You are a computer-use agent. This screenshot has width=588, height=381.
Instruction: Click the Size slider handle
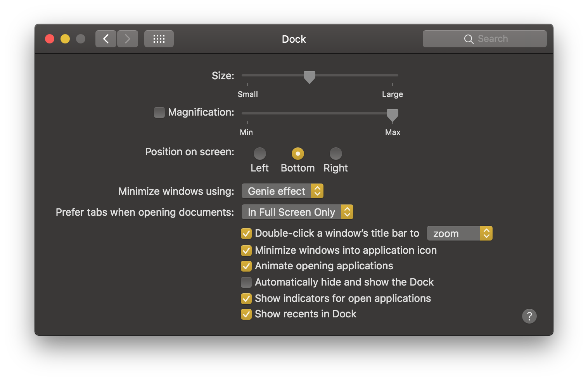tap(310, 77)
